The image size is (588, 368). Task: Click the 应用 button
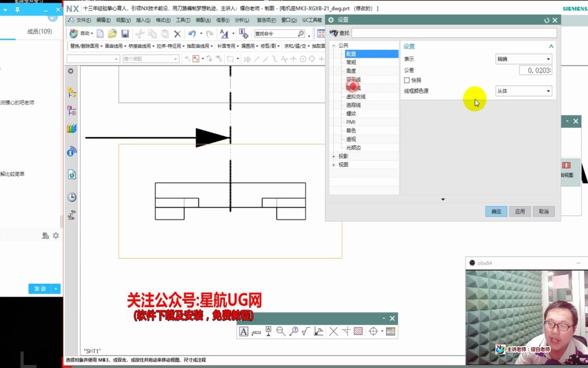coord(520,212)
